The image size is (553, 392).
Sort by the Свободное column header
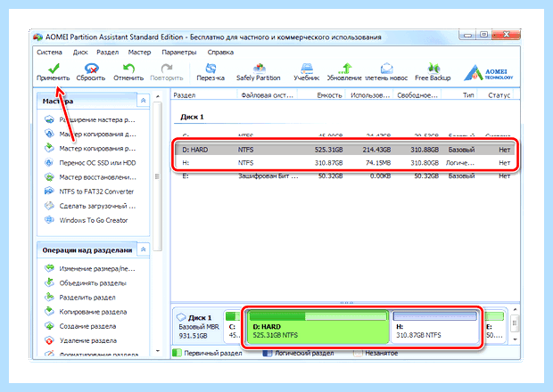coord(417,95)
